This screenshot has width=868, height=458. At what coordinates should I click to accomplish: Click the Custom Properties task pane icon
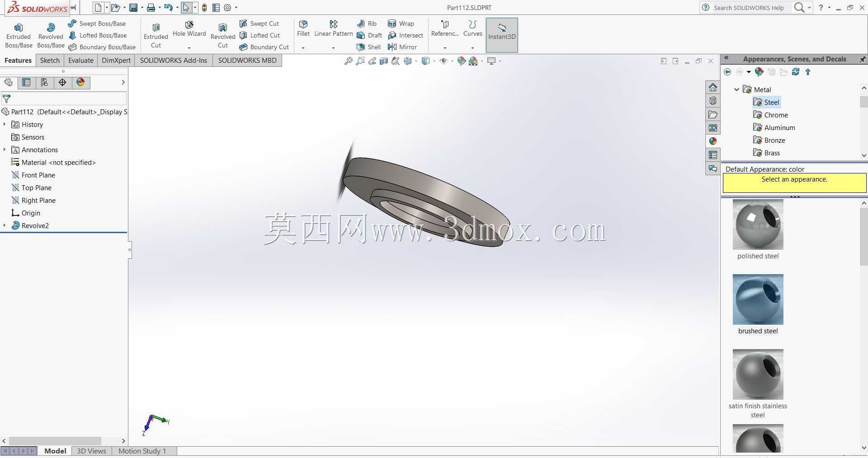coord(713,155)
